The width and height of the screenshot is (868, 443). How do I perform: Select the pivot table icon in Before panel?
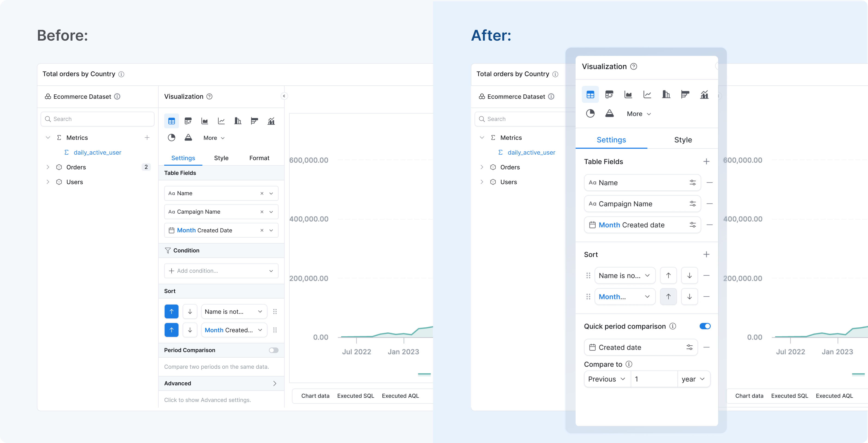tap(188, 121)
